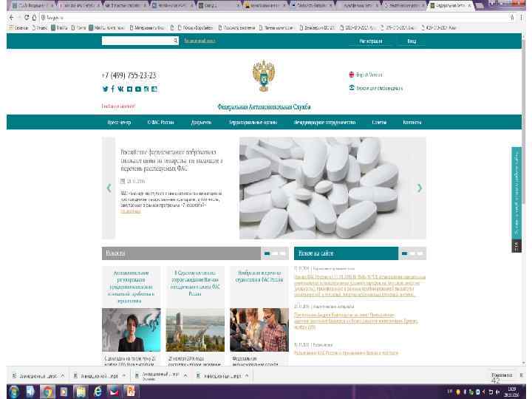Open the Контакты menu item

[x=412, y=122]
